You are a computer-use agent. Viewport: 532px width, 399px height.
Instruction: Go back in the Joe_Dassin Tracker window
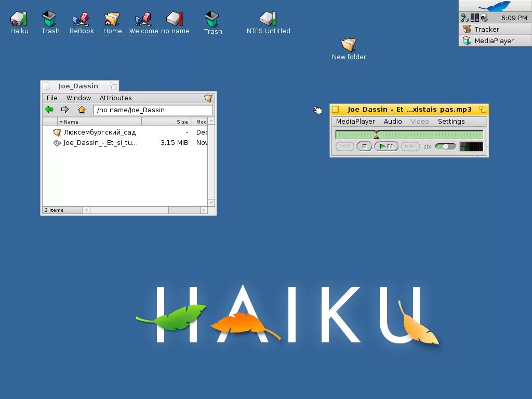tap(49, 110)
